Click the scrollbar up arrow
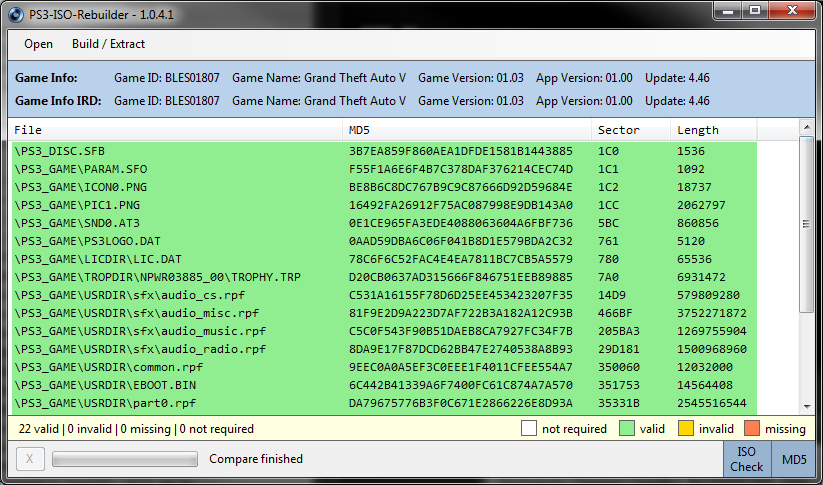This screenshot has height=485, width=823. click(x=806, y=129)
